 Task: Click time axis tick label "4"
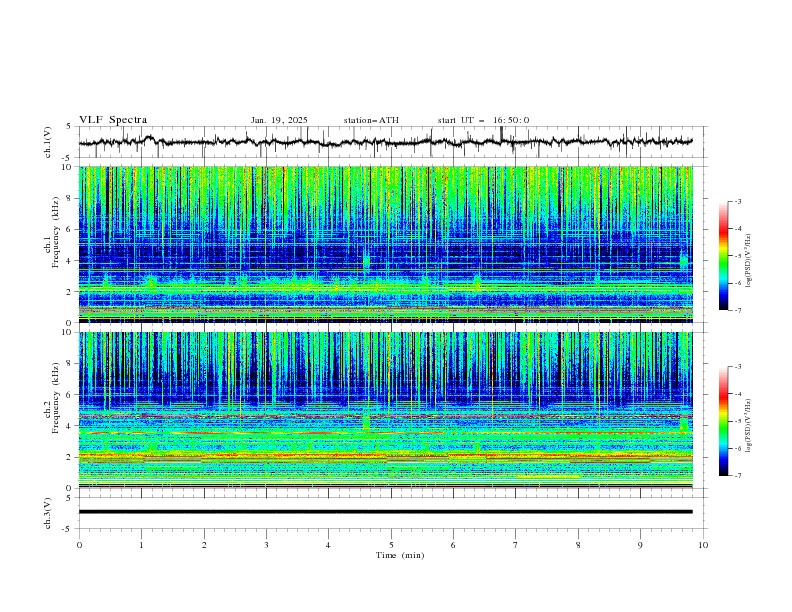[328, 545]
